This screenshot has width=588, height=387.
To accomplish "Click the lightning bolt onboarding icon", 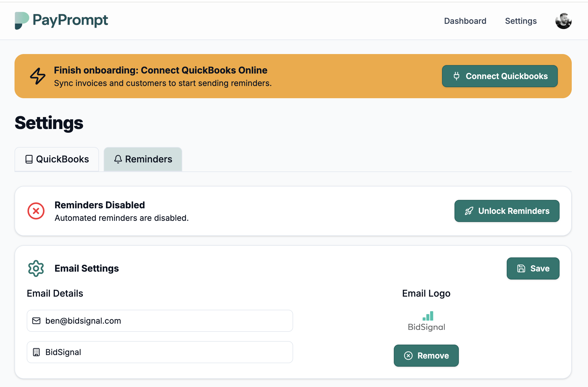I will [x=38, y=76].
